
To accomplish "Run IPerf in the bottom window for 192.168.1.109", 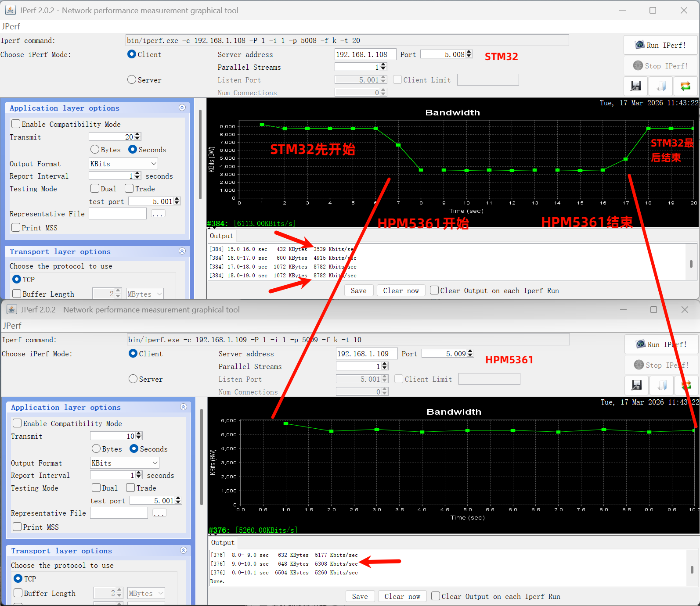I will pyautogui.click(x=661, y=344).
